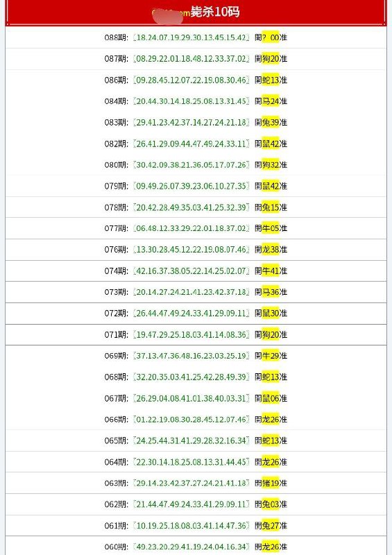Click the 063期 result 开猪19准
Image resolution: width=392 pixels, height=555 pixels.
[x=271, y=484]
